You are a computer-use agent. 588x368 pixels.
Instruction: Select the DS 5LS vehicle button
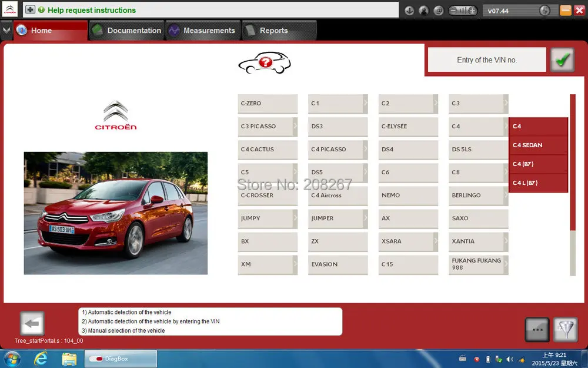click(479, 149)
